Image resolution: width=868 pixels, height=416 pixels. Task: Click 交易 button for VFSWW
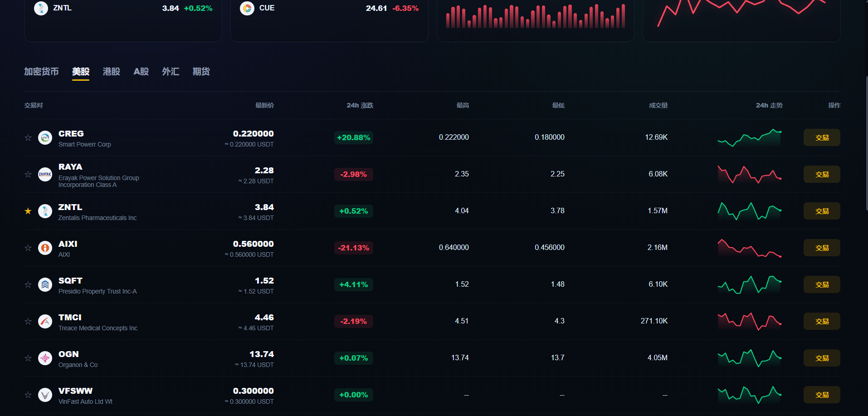point(822,395)
